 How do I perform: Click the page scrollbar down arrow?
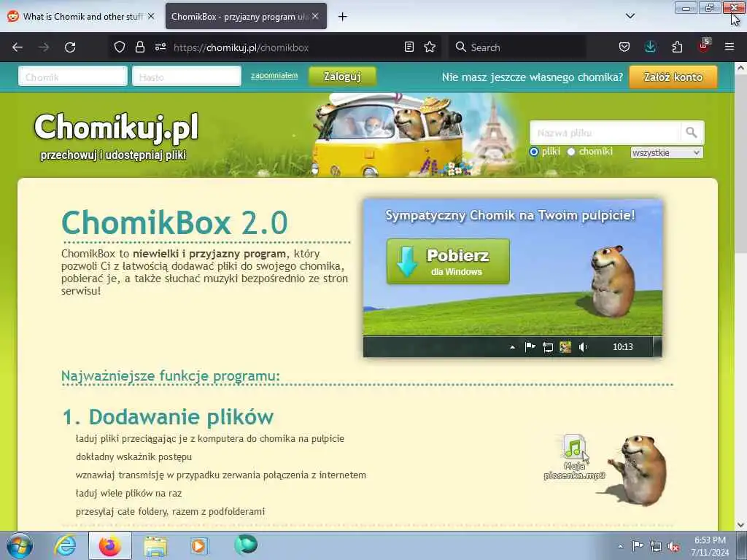pyautogui.click(x=740, y=525)
